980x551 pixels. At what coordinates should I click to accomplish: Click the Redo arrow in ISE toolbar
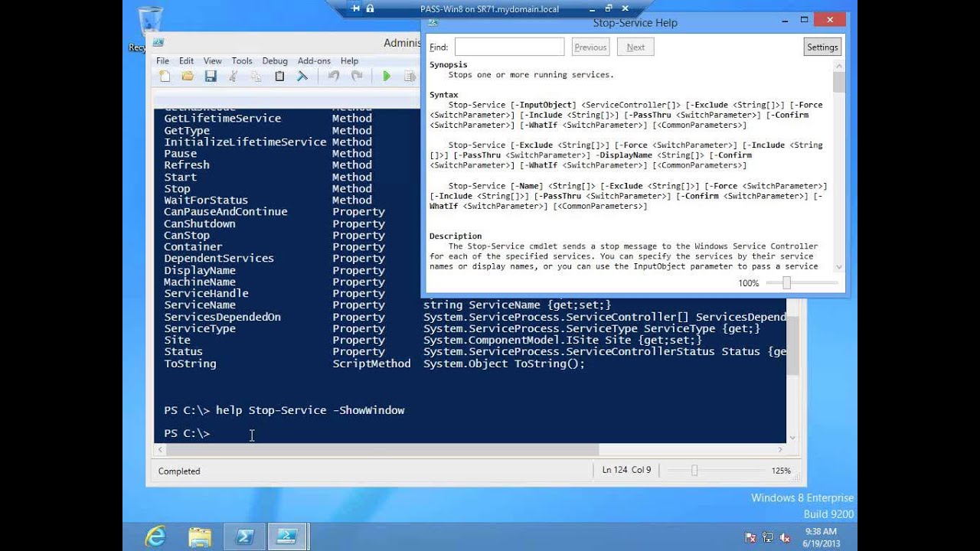coord(357,76)
